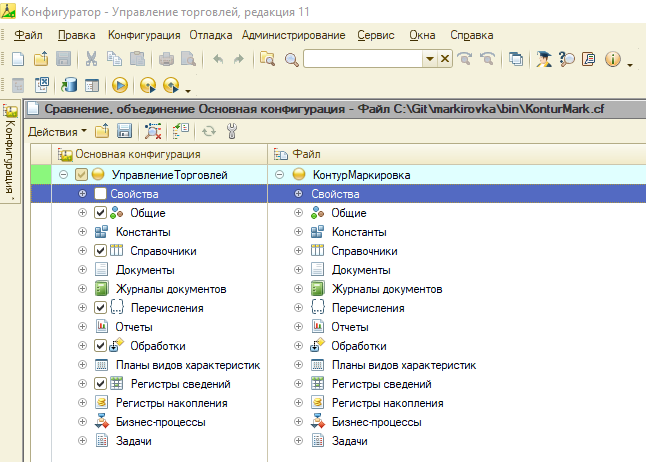Click the Search magnifier icon
Screen dimensions: 646x462
[x=291, y=59]
